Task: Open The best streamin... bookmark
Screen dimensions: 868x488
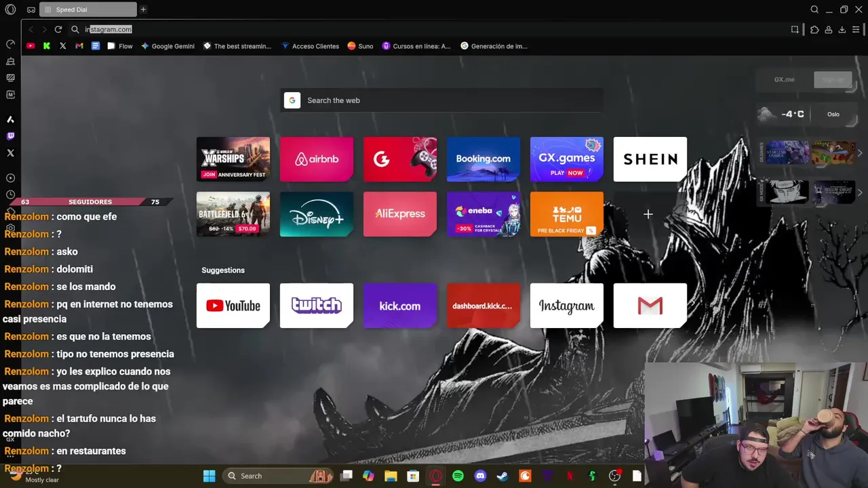Action: (237, 46)
